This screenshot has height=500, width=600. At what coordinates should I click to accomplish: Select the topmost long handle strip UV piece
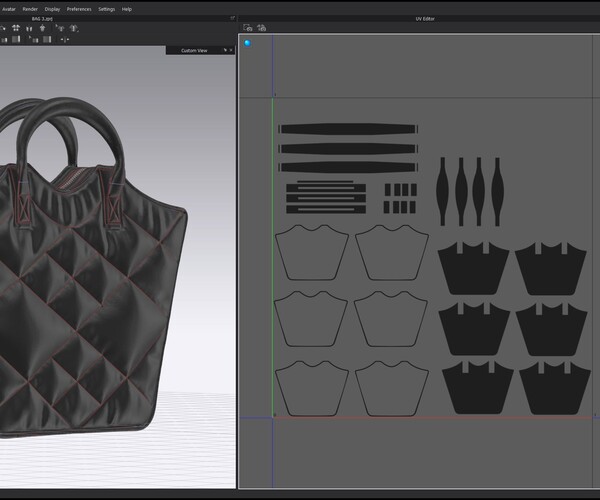[x=348, y=129]
